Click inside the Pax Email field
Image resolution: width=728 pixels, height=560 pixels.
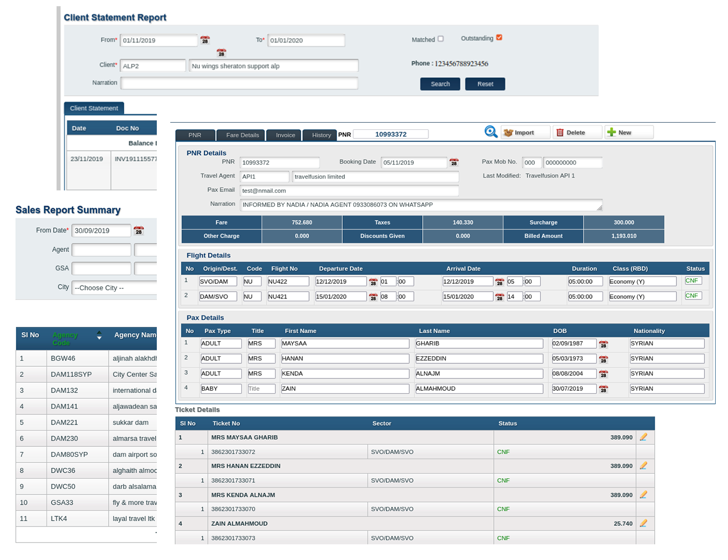pos(347,190)
